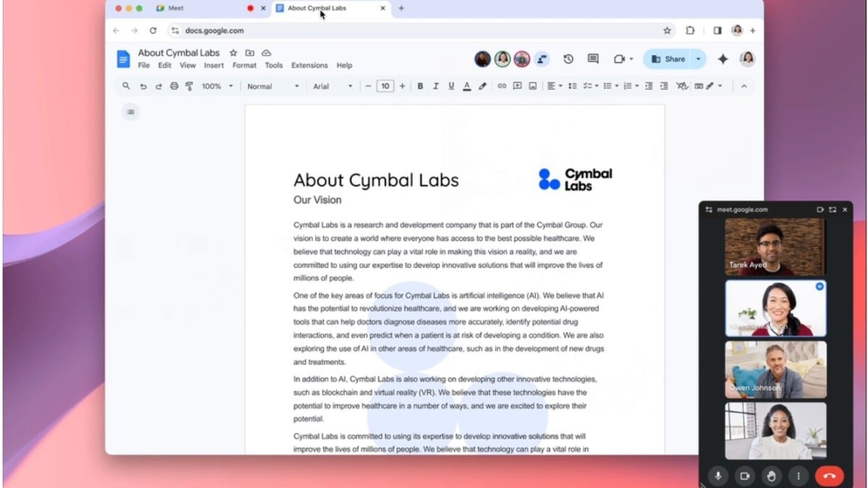Show the document outline
The image size is (868, 488).
(x=130, y=112)
